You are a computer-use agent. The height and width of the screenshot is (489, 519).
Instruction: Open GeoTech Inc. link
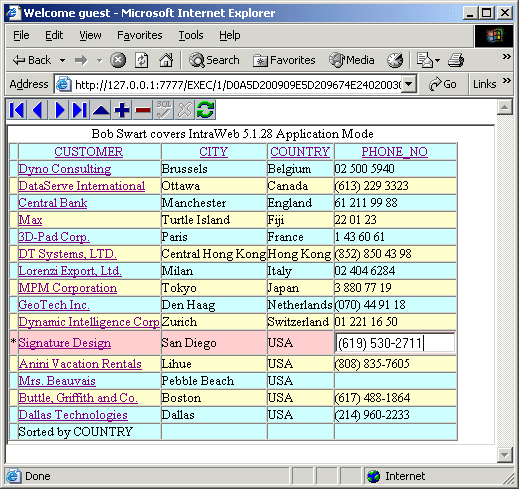click(54, 305)
